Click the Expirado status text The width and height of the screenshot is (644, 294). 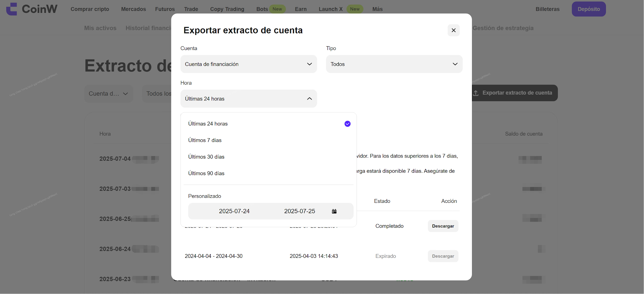(386, 256)
